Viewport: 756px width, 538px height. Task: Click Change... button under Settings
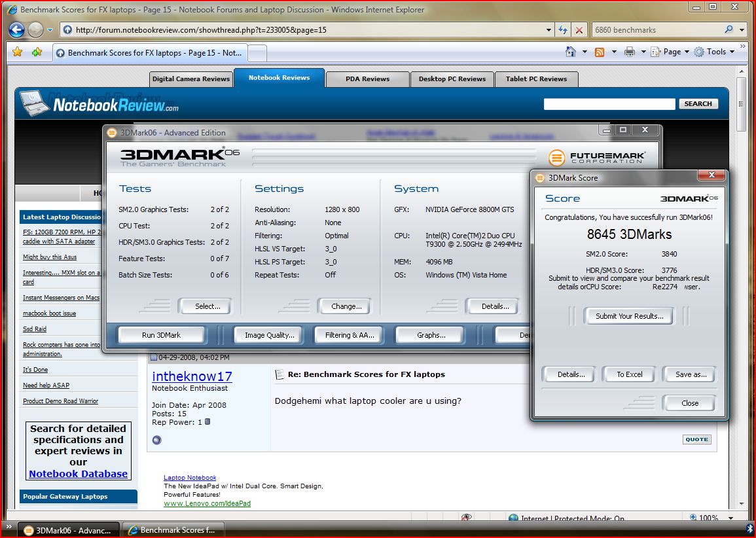coord(344,306)
